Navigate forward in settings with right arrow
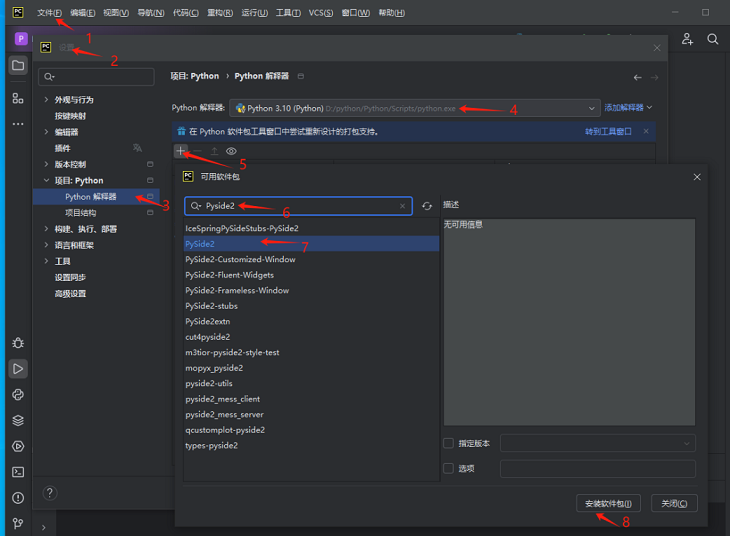Image resolution: width=730 pixels, height=536 pixels. click(654, 77)
